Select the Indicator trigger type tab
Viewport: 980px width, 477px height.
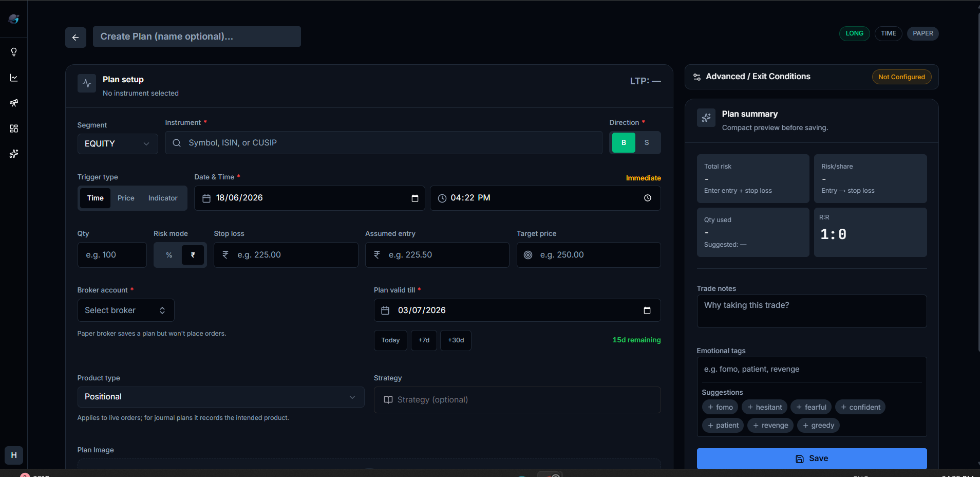pos(163,198)
